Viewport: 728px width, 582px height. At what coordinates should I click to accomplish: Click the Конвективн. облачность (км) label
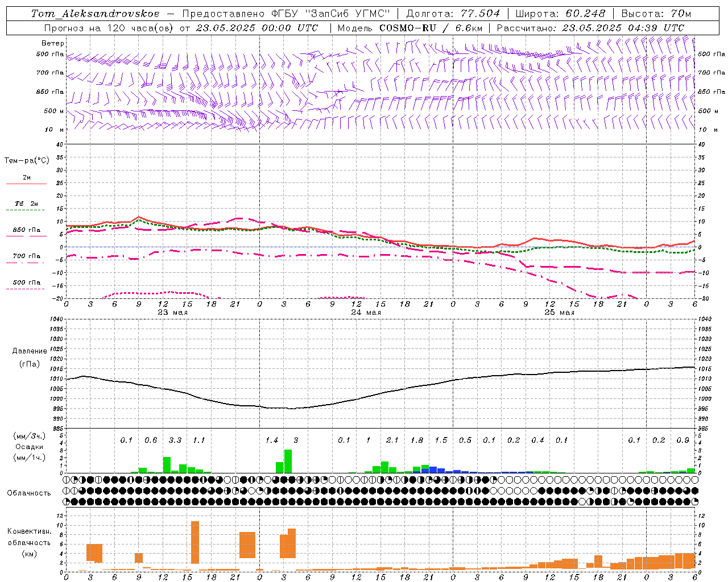(x=29, y=542)
